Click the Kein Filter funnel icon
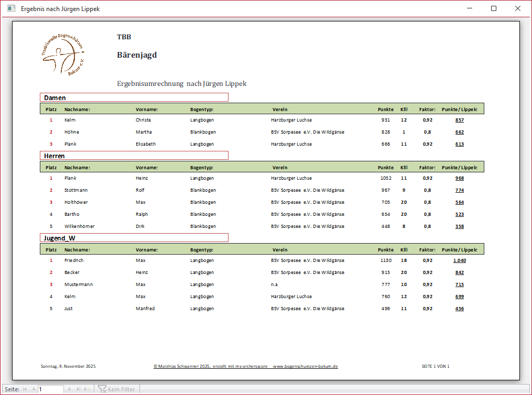532x395 pixels. tap(103, 389)
